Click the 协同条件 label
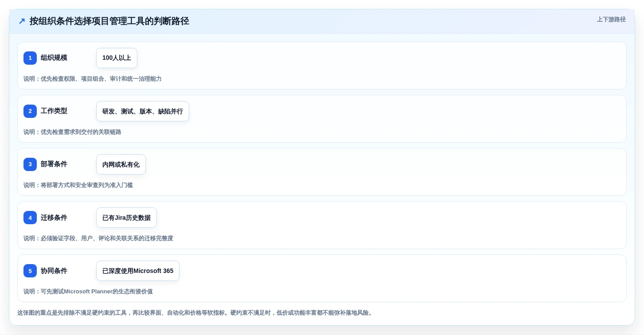The height and width of the screenshot is (335, 644). coord(54,271)
